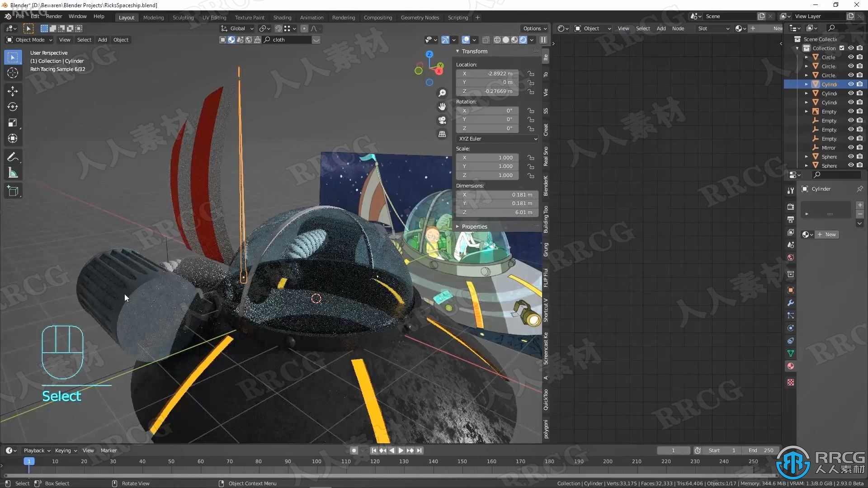Click the Render Properties icon
Viewport: 868px width, 488px height.
pos(792,207)
